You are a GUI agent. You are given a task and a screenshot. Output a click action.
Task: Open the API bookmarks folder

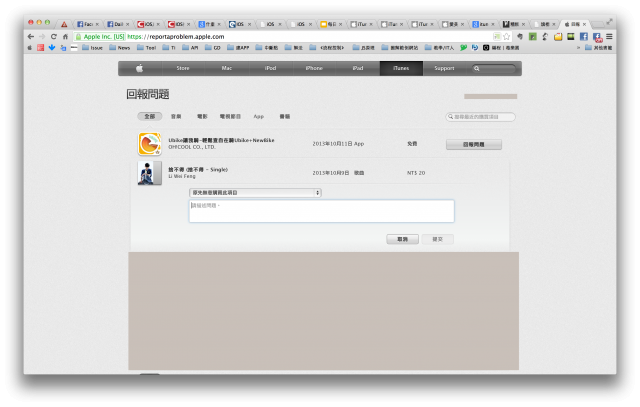point(190,48)
